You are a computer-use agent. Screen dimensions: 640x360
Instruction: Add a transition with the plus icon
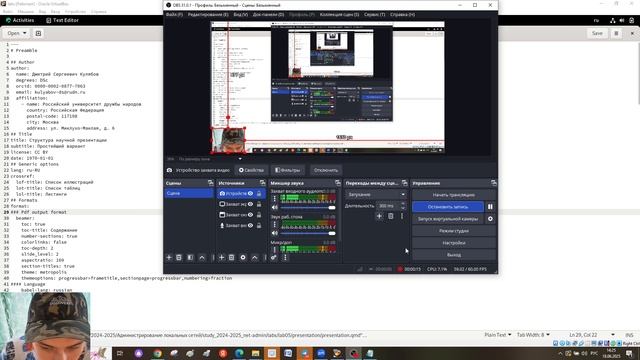point(379,216)
